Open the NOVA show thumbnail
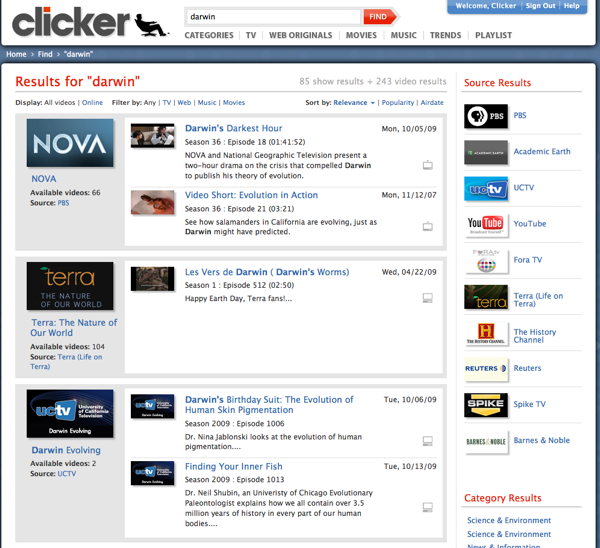Image resolution: width=600 pixels, height=548 pixels. (70, 143)
